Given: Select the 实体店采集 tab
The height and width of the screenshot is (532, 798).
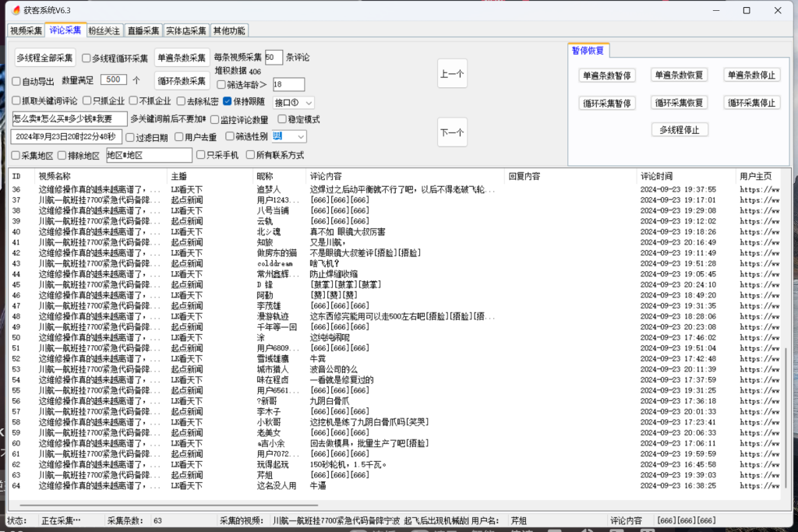Looking at the screenshot, I should pyautogui.click(x=186, y=30).
